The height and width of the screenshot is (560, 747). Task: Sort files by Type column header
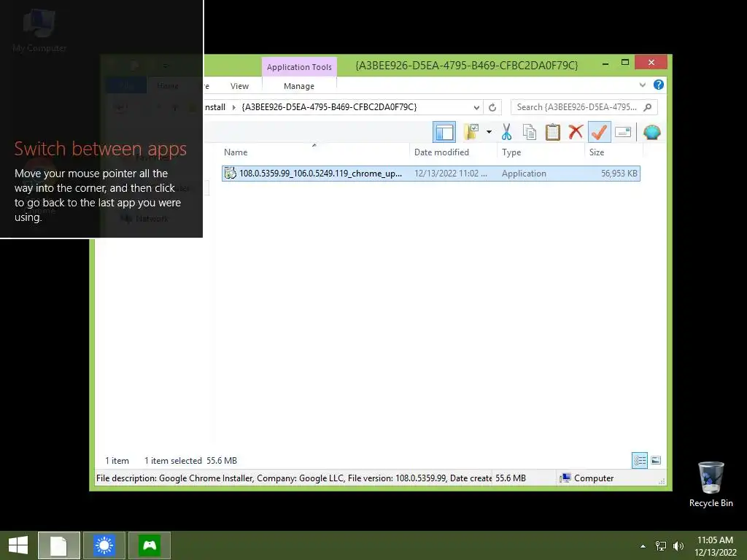pos(511,152)
